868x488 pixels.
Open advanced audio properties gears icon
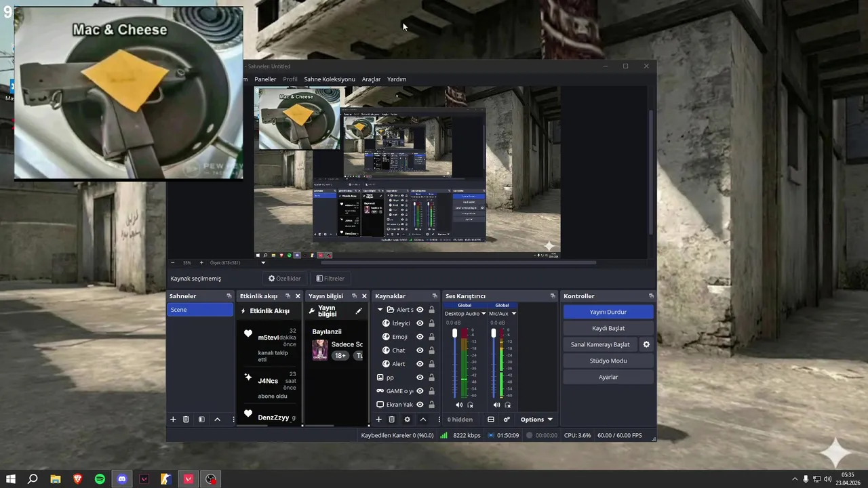click(x=507, y=420)
